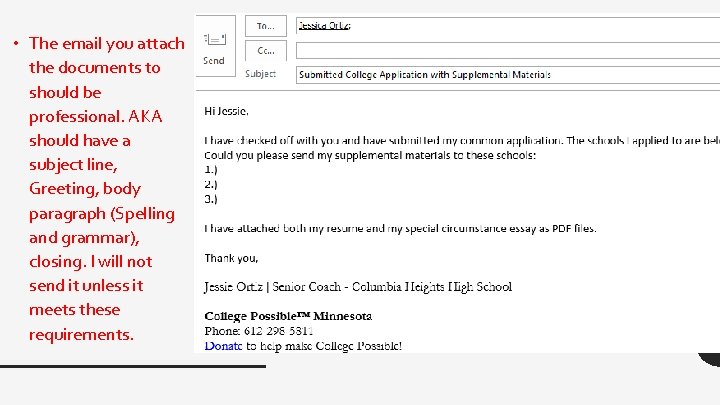
Task: Click the 'Could you please send my supplemental' line
Action: [370, 155]
